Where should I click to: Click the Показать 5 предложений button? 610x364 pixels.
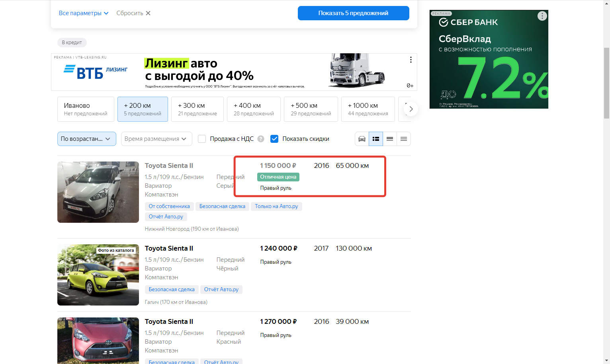tap(354, 13)
